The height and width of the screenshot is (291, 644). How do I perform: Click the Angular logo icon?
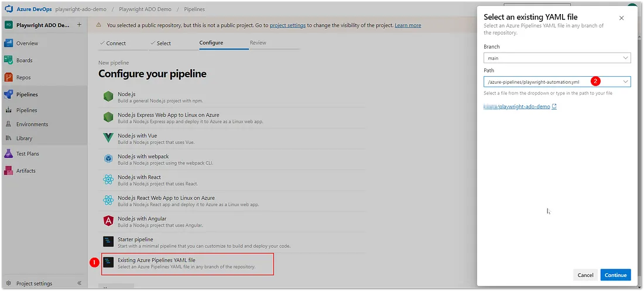(108, 221)
